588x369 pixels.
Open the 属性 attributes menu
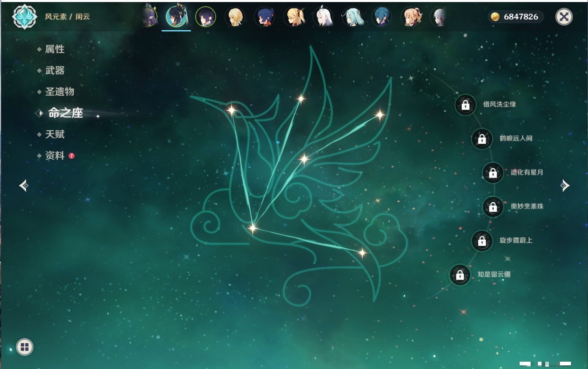(55, 49)
